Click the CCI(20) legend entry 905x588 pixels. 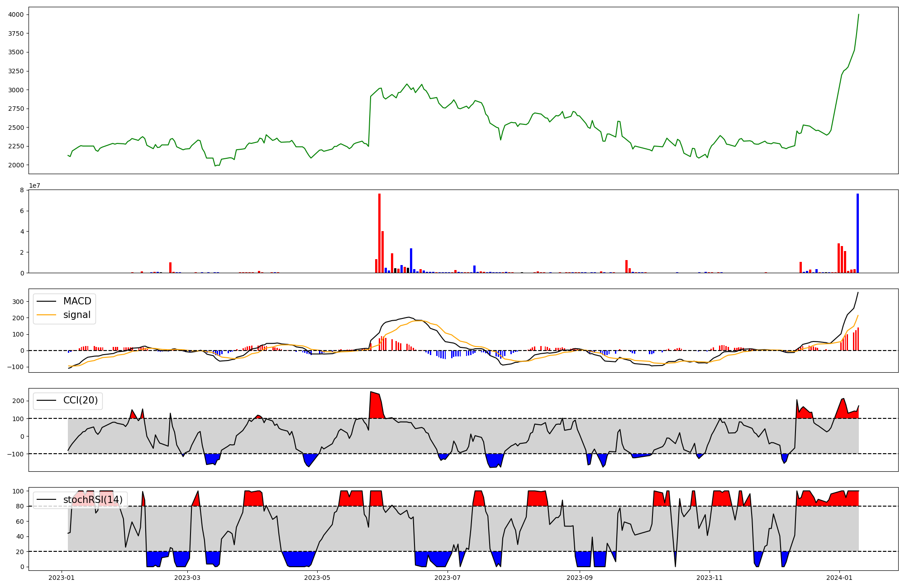(80, 400)
